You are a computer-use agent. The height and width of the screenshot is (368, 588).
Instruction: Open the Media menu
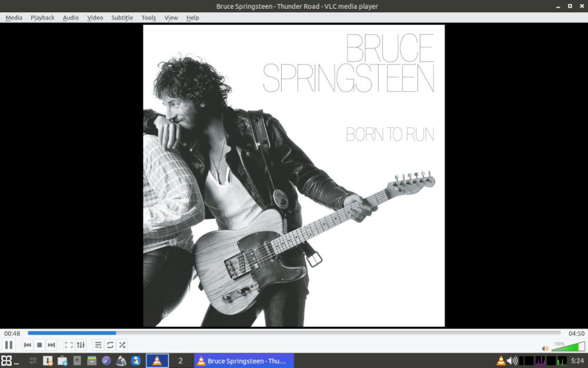point(14,18)
